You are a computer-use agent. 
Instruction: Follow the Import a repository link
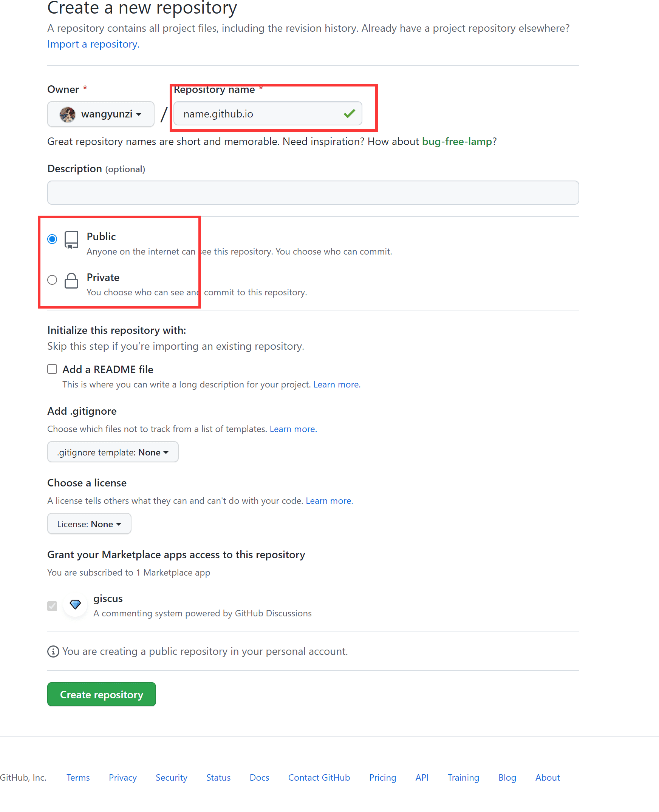tap(93, 44)
